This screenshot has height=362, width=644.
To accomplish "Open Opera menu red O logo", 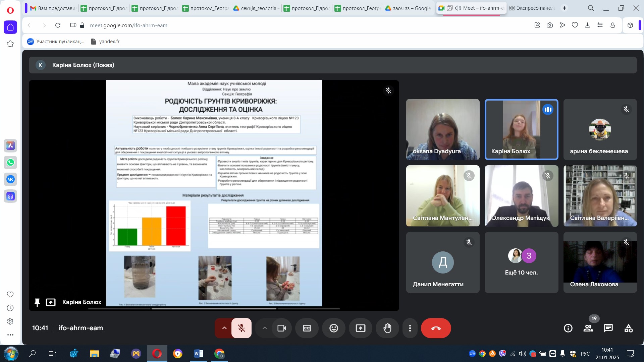I will tap(10, 10).
